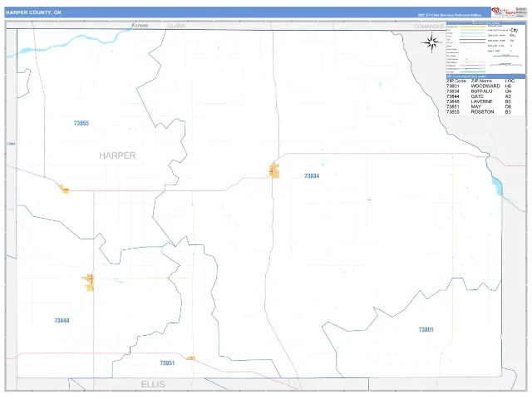Click the May town marker near 73851
Screen dimensions: 532x399
[x=191, y=357]
